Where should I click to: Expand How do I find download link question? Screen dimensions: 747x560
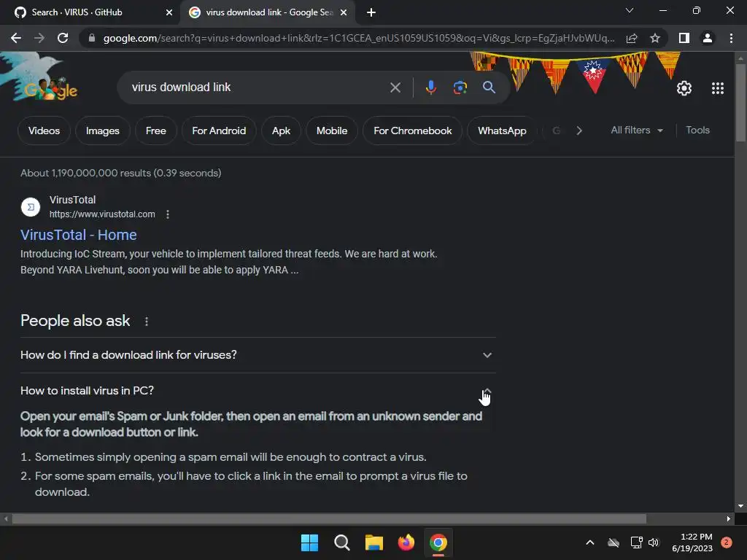coord(258,355)
